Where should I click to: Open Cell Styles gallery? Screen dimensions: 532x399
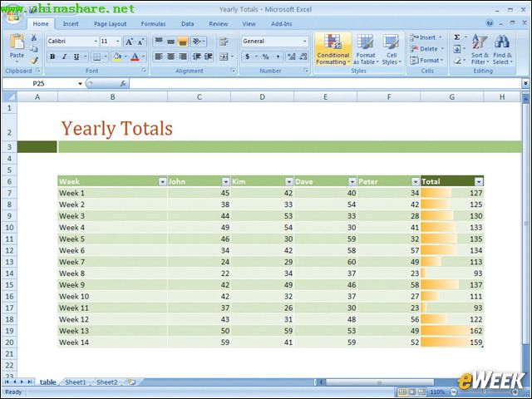[392, 49]
